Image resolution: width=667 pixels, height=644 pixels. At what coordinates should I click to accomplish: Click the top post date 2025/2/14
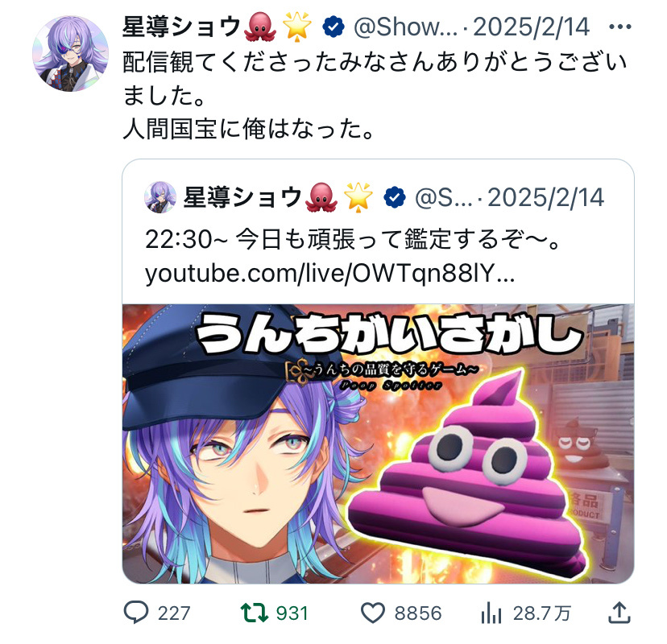(x=532, y=27)
